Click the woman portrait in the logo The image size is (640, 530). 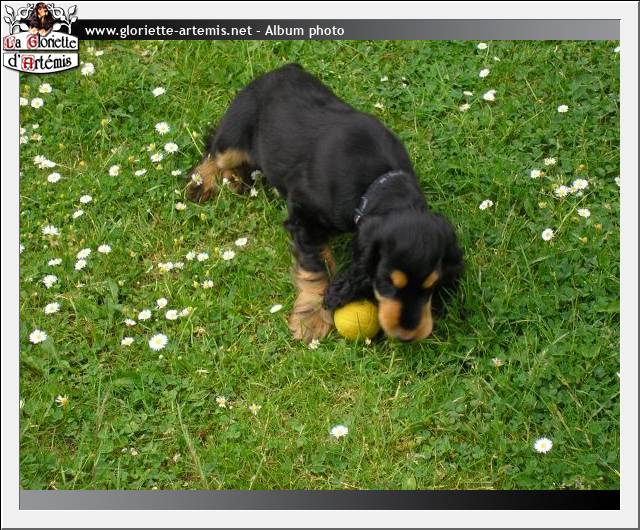[41, 17]
